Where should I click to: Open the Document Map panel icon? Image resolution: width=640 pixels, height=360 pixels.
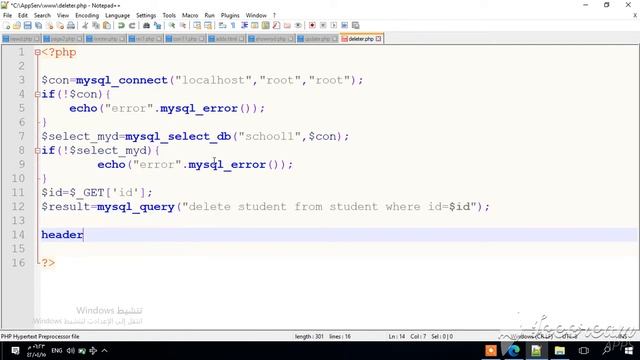pyautogui.click(x=265, y=25)
